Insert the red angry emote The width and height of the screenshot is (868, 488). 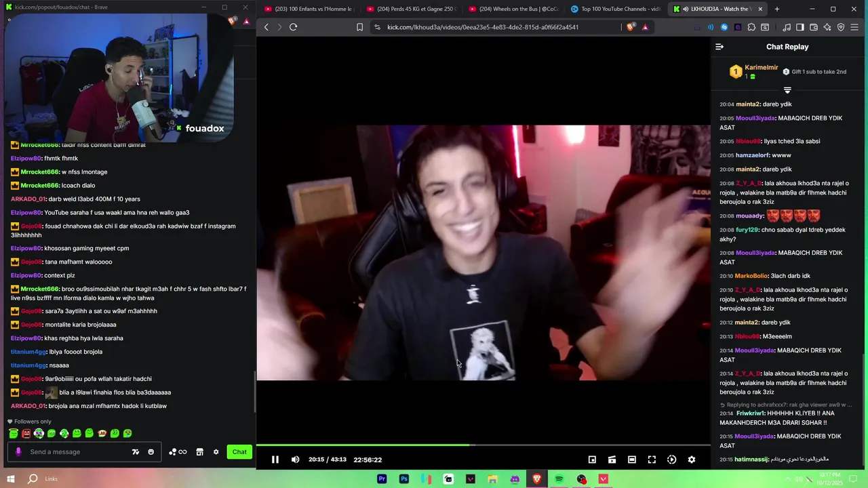[26, 433]
